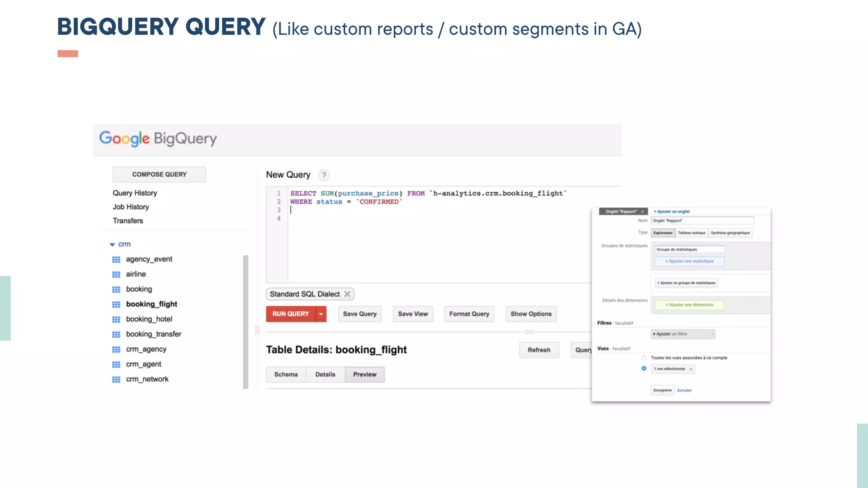The width and height of the screenshot is (868, 488).
Task: Switch to the Details tab
Action: (x=325, y=374)
